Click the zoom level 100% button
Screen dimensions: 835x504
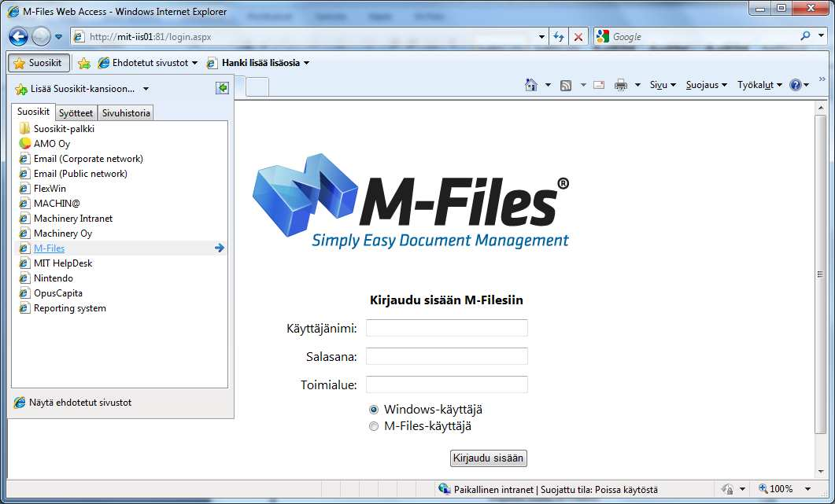coord(775,489)
